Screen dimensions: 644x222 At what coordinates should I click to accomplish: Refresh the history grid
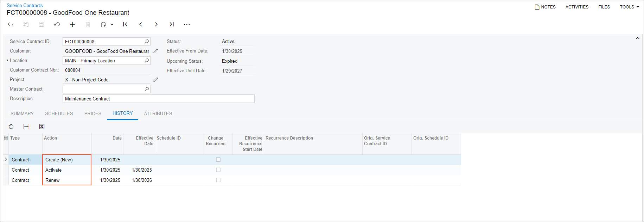[11, 127]
